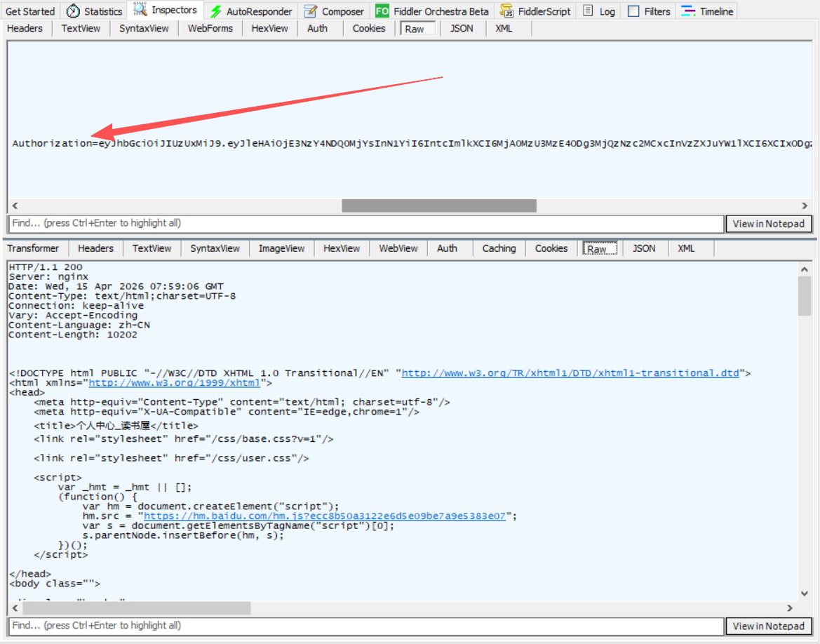Toggle the Filters checkbox
Image resolution: width=820 pixels, height=644 pixels.
point(633,11)
